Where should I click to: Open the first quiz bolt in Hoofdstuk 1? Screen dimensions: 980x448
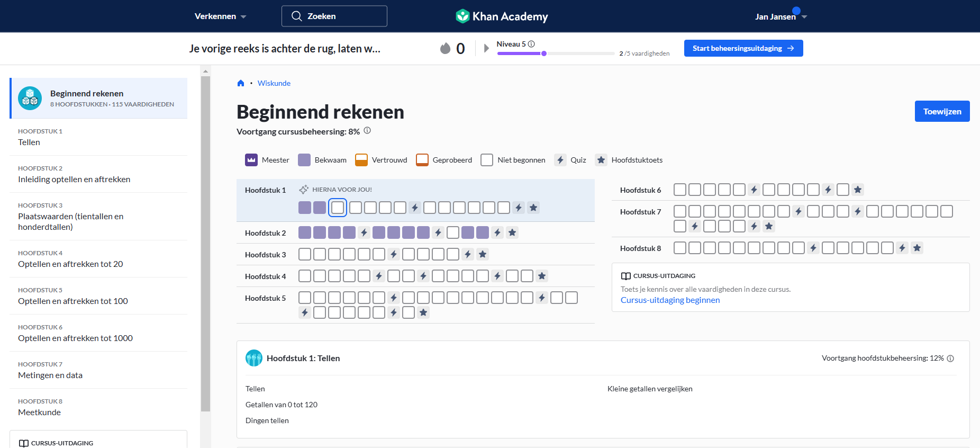click(415, 208)
